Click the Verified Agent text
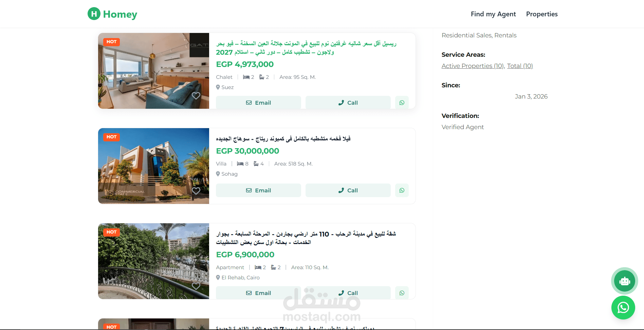This screenshot has height=330, width=644. [x=462, y=127]
